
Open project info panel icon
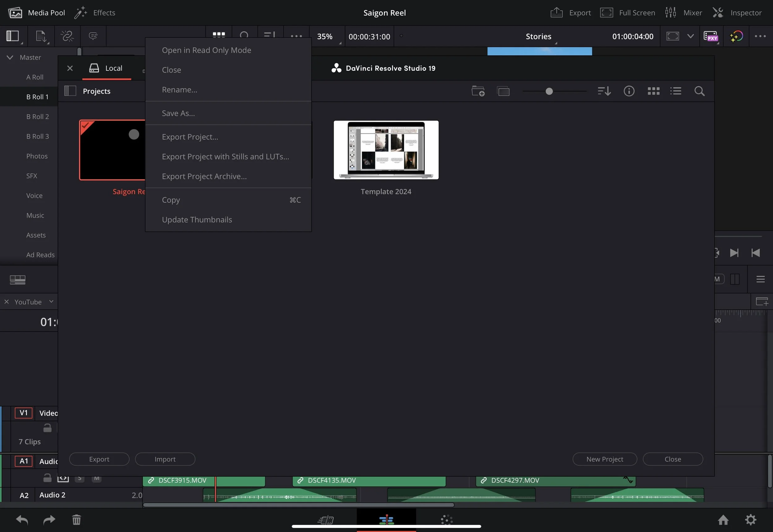[x=629, y=91]
